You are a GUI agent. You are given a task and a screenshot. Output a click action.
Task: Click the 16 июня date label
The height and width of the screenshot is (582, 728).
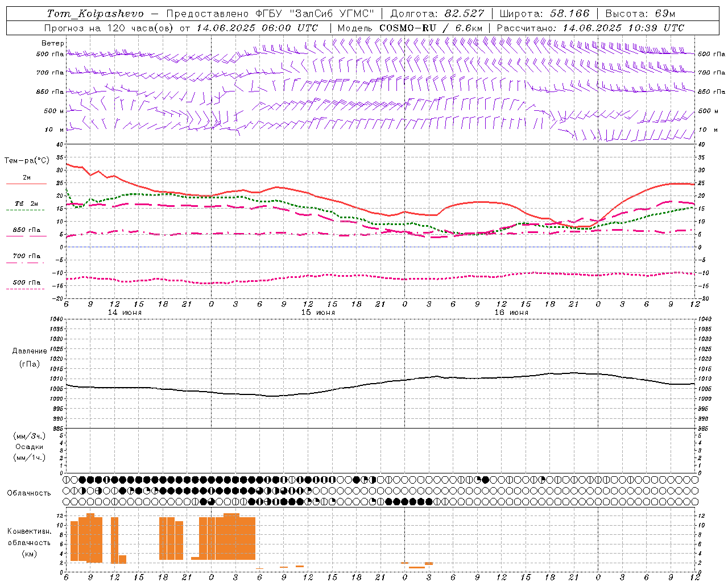pos(511,313)
